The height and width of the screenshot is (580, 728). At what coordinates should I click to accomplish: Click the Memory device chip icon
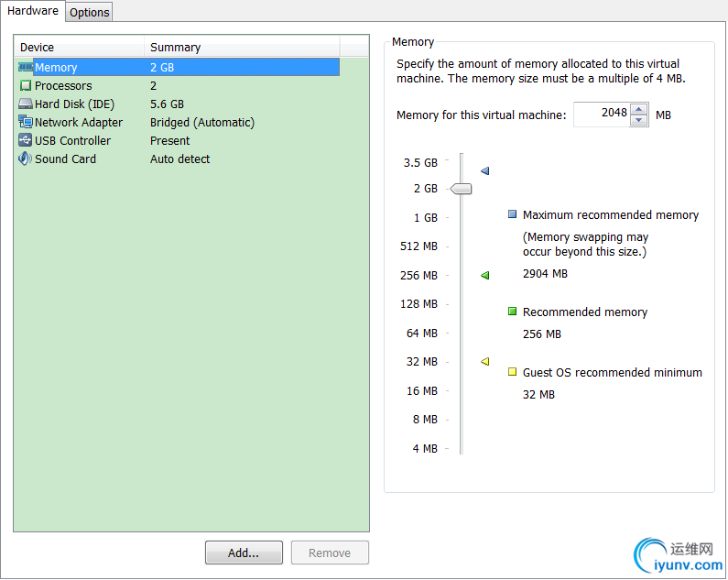click(x=26, y=68)
